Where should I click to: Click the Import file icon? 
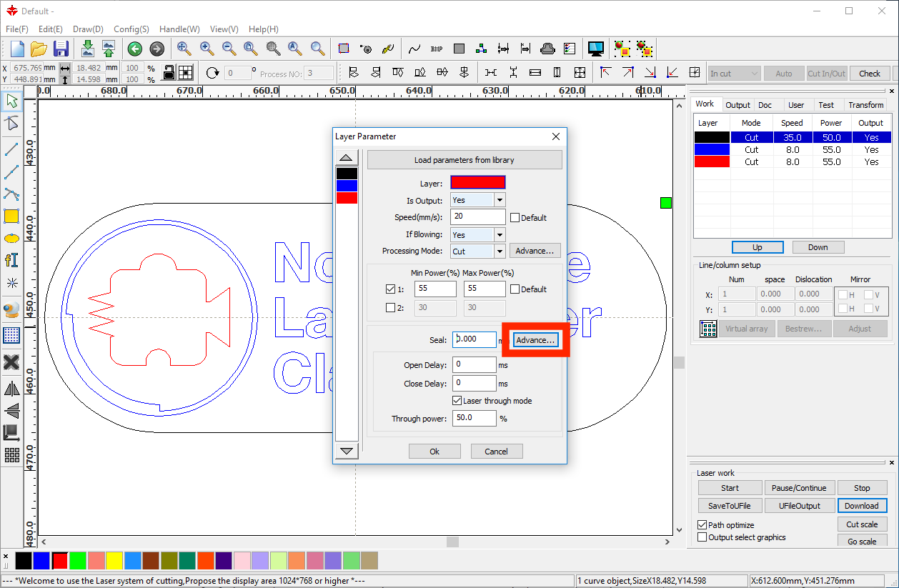coord(87,49)
